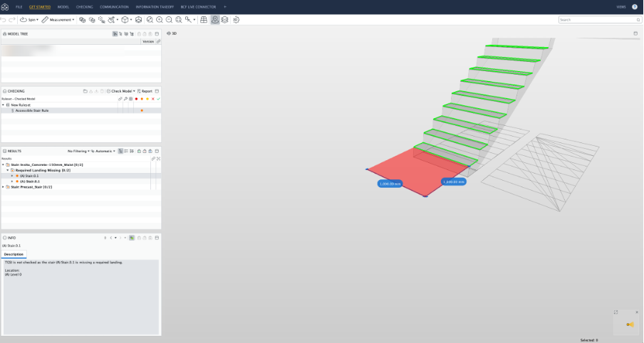The image size is (644, 343).
Task: Click Check Model button
Action: tap(120, 91)
